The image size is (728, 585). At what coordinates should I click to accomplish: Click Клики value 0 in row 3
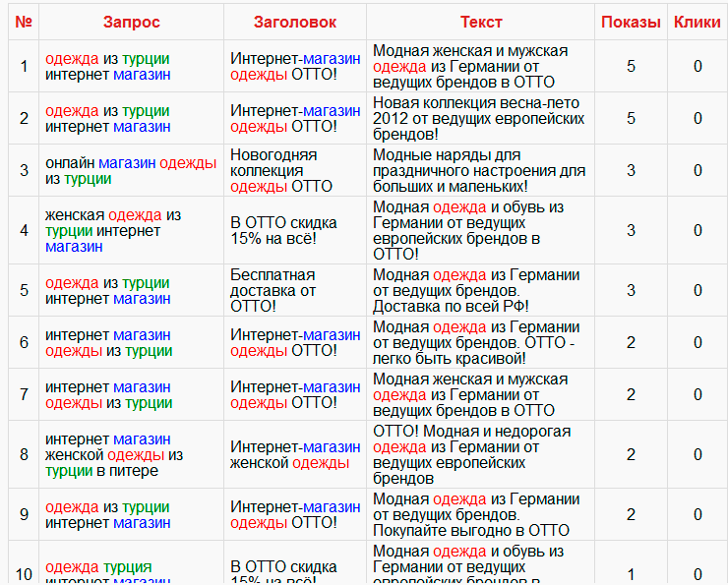pos(698,170)
